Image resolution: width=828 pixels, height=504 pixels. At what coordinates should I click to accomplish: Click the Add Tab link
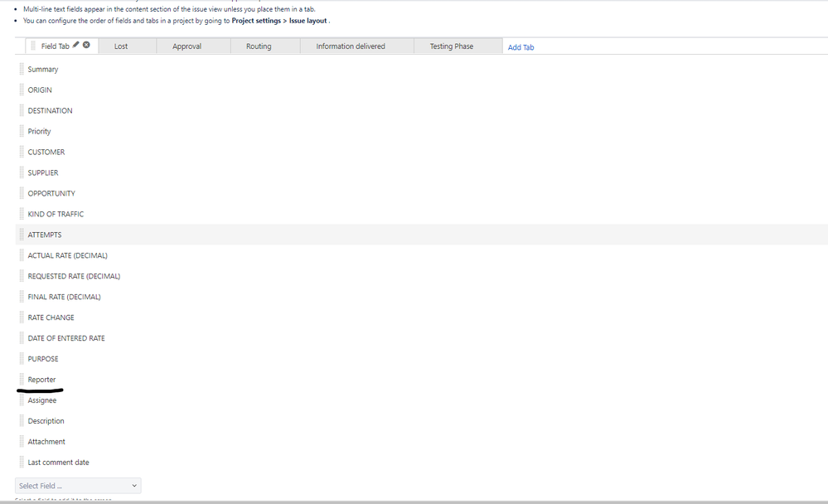pyautogui.click(x=521, y=47)
